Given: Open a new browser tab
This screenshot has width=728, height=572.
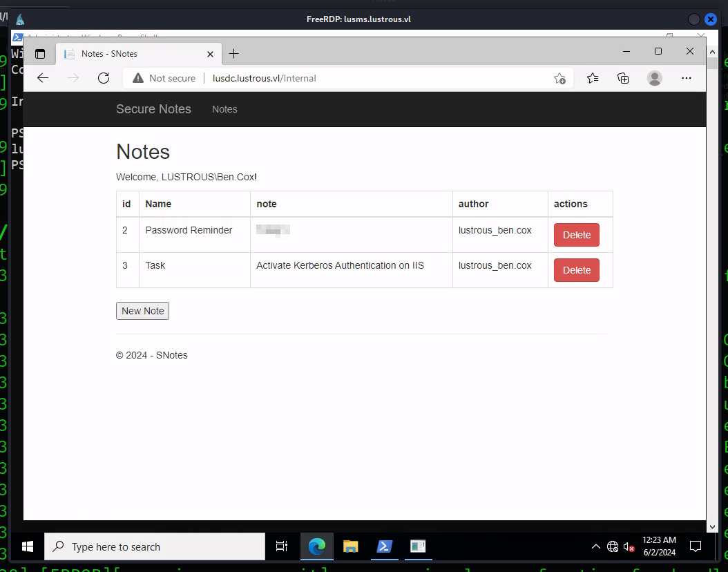Looking at the screenshot, I should [x=234, y=54].
